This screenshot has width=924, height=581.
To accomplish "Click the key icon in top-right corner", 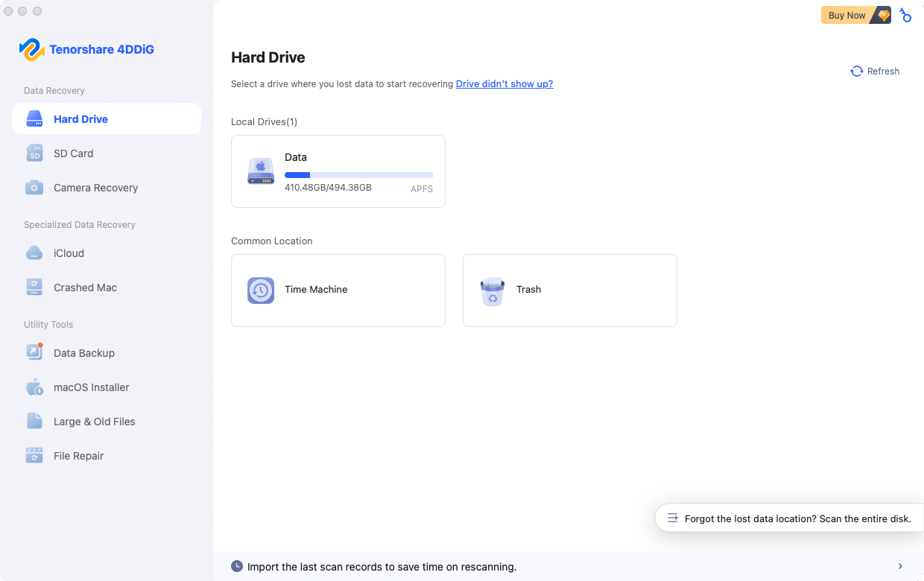I will [905, 15].
